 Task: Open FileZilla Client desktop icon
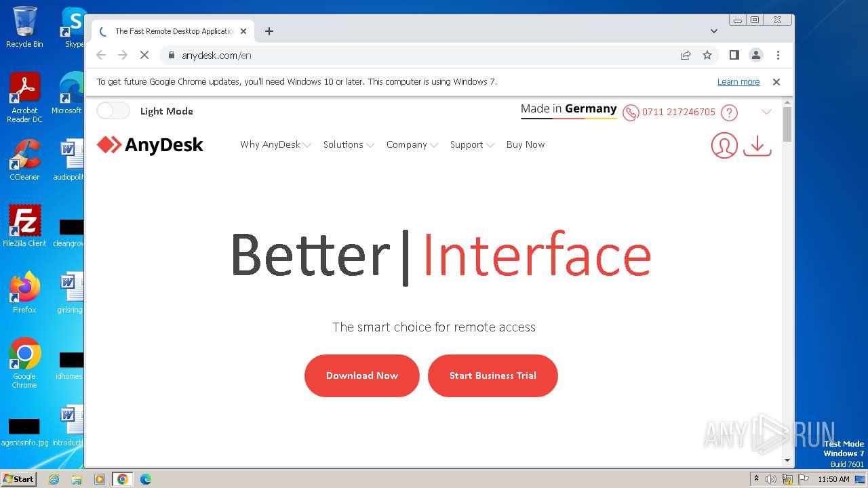coord(24,226)
